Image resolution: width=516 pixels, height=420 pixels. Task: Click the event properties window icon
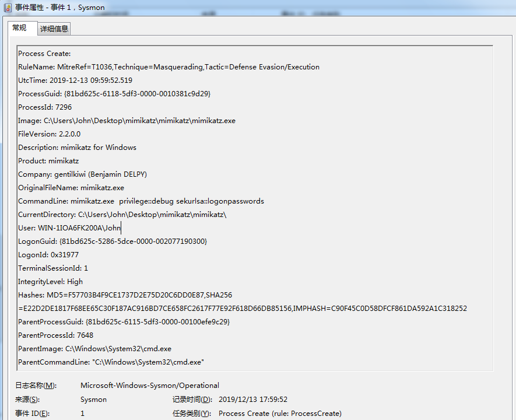[7, 7]
